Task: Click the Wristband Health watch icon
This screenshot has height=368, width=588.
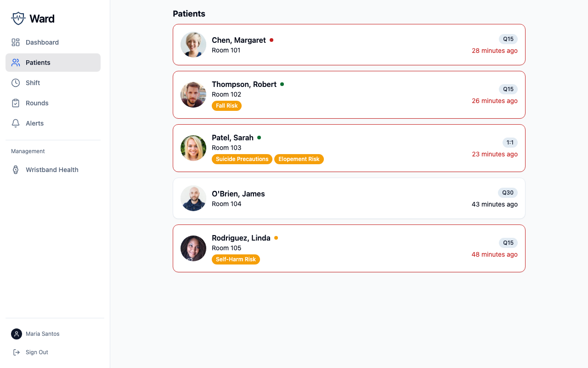Action: (x=16, y=170)
